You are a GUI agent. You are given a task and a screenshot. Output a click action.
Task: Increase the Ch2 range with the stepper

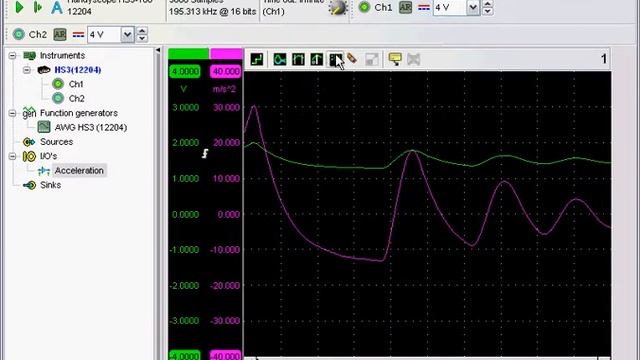(x=142, y=31)
